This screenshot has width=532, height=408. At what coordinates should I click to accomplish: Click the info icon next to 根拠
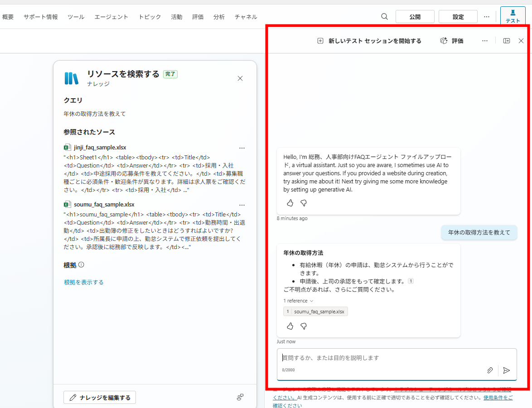(81, 264)
